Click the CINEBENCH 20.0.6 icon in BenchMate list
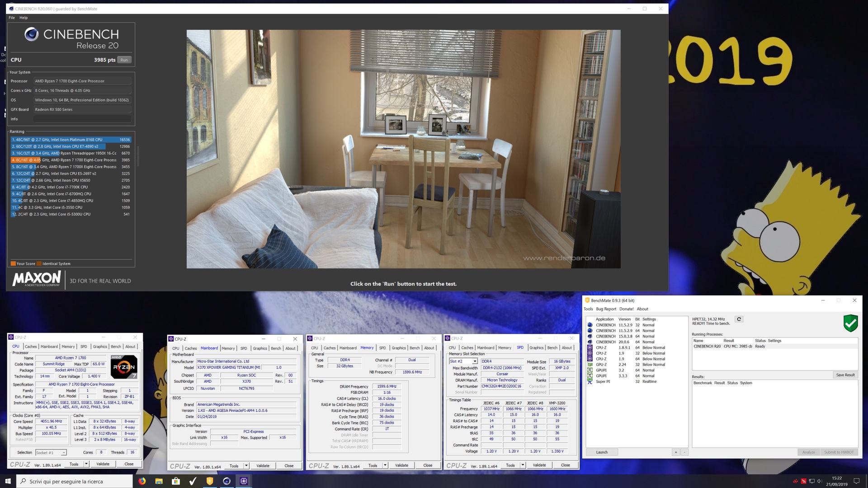This screenshot has width=868, height=488. tap(590, 342)
